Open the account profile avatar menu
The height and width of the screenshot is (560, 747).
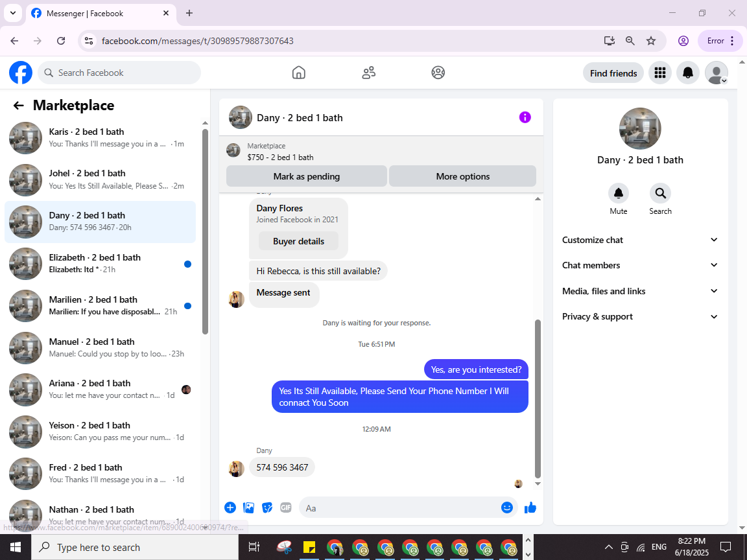click(716, 73)
